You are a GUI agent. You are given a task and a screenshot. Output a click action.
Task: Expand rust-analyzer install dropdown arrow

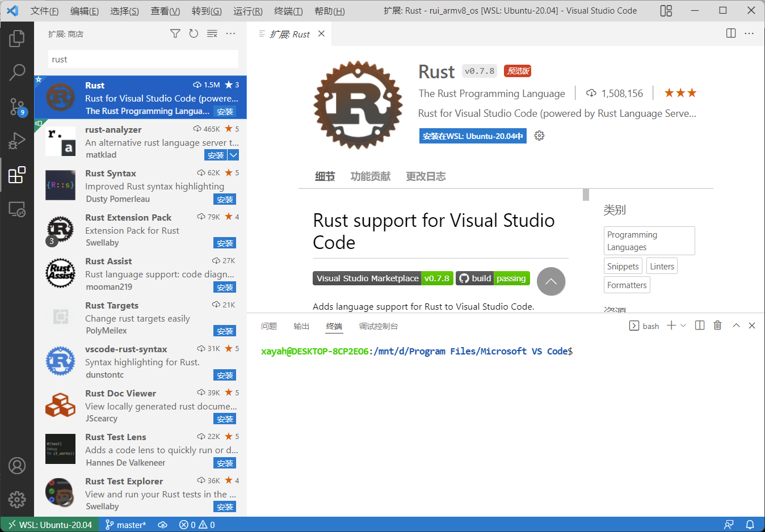point(233,155)
